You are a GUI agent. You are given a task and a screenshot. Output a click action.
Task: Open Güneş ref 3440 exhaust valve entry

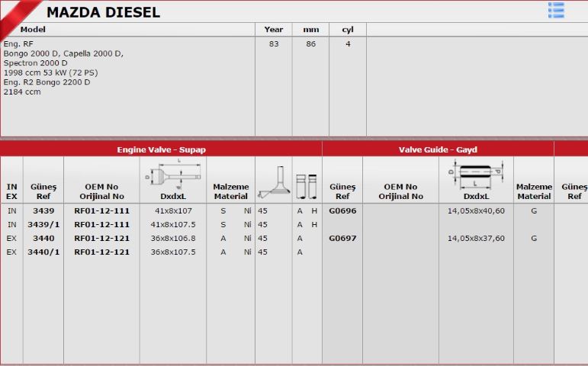43,238
